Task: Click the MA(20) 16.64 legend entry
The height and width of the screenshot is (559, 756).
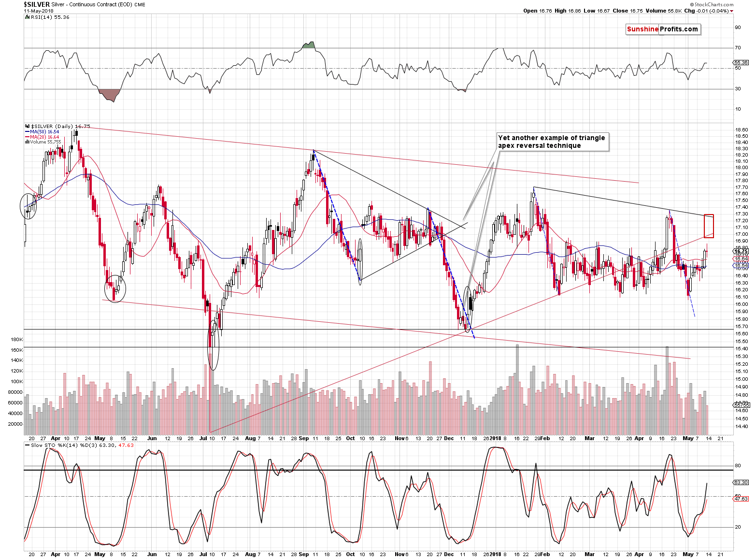Action: pos(42,137)
